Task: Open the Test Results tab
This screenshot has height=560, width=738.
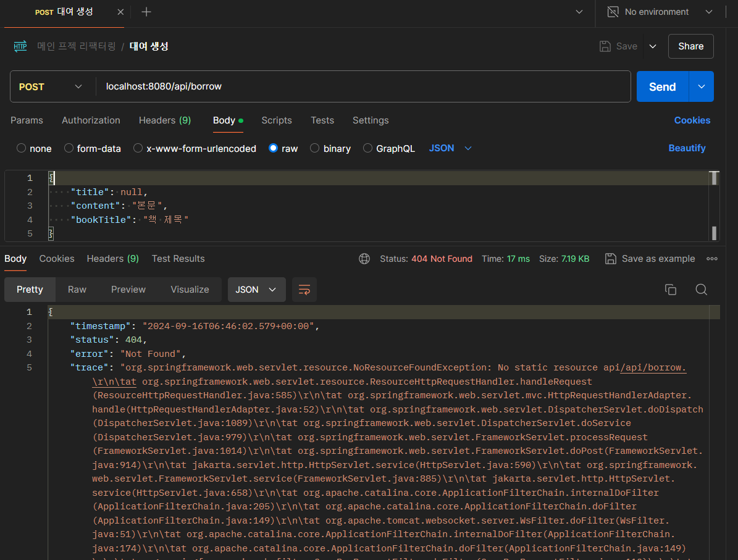Action: pos(178,259)
